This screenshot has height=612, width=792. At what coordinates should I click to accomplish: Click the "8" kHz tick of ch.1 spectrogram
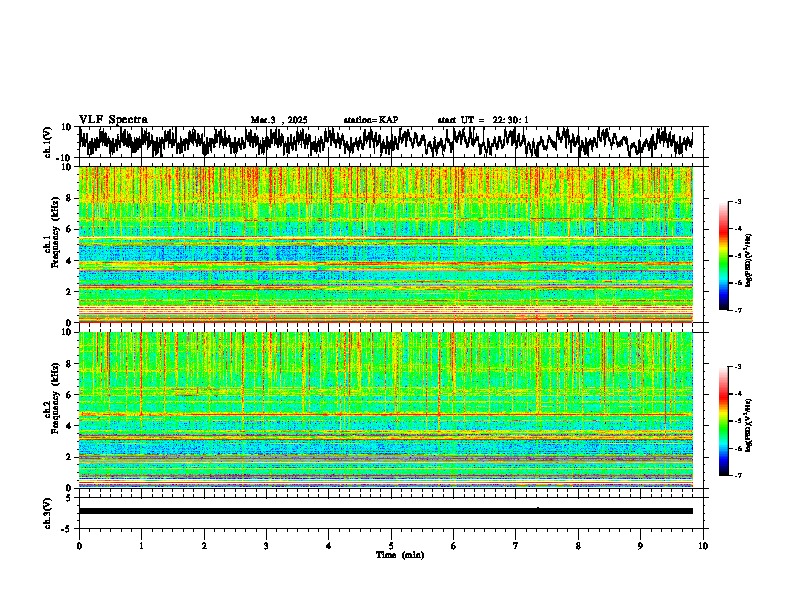70,198
